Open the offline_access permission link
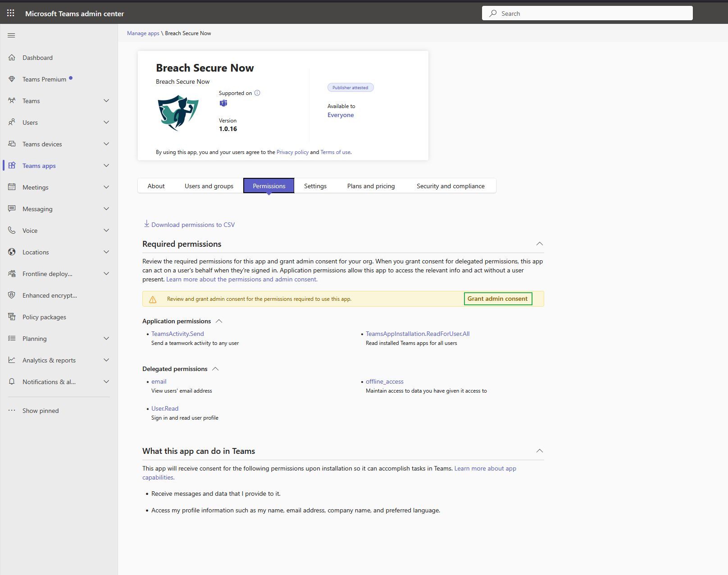Screen dimensions: 728x575 point(385,381)
